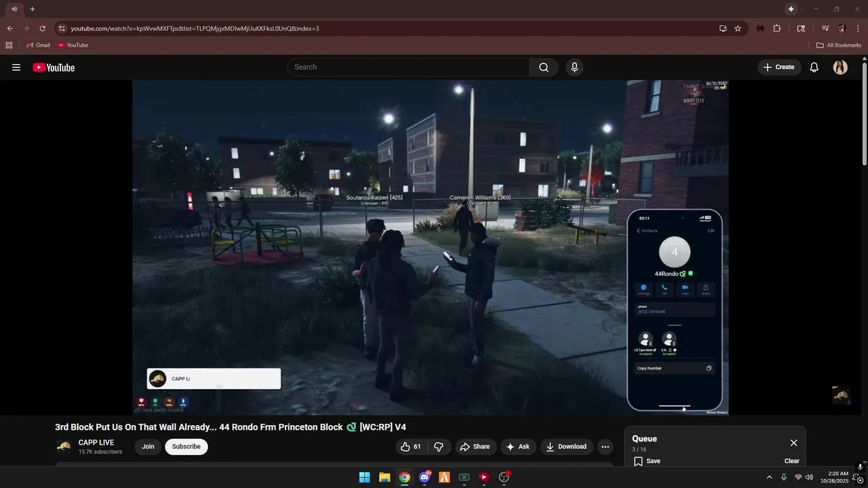Open Chrome three-dot menu
Viewport: 868px width, 488px height.
pos(859,28)
